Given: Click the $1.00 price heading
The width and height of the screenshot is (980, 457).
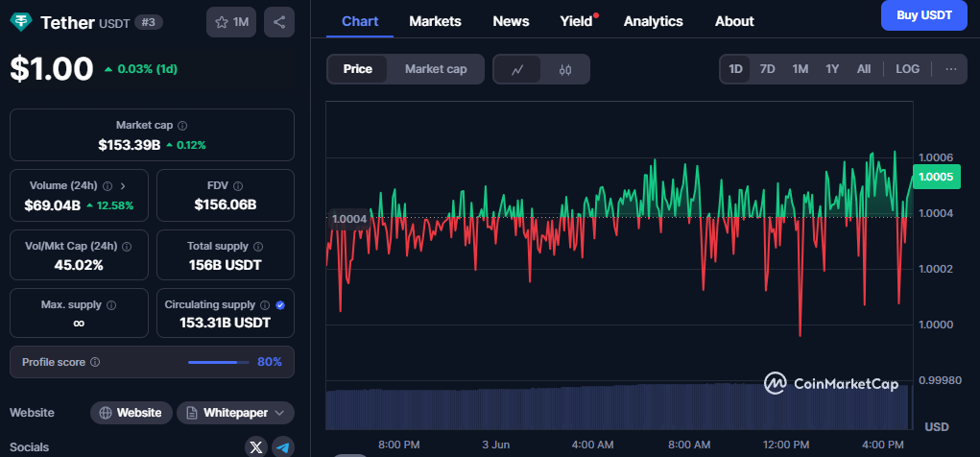Looking at the screenshot, I should point(51,69).
